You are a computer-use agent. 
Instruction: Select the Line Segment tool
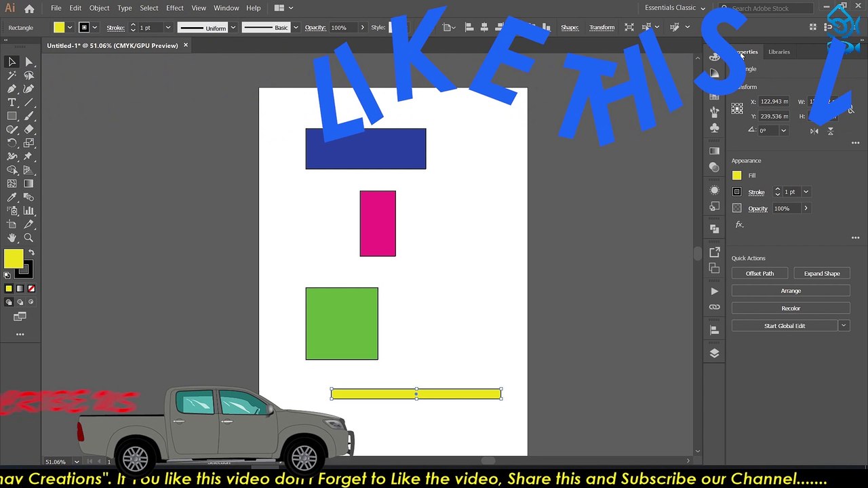pyautogui.click(x=28, y=102)
